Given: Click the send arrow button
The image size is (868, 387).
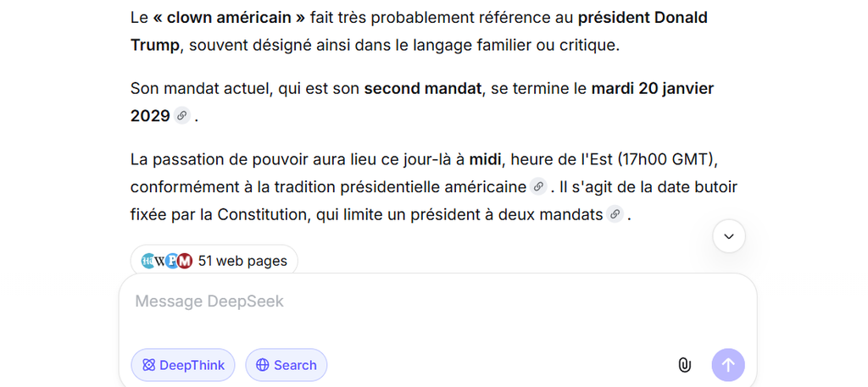Looking at the screenshot, I should click(728, 365).
